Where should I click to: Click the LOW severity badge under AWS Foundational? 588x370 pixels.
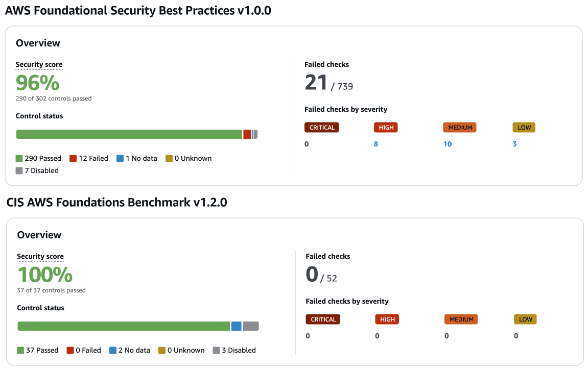524,127
